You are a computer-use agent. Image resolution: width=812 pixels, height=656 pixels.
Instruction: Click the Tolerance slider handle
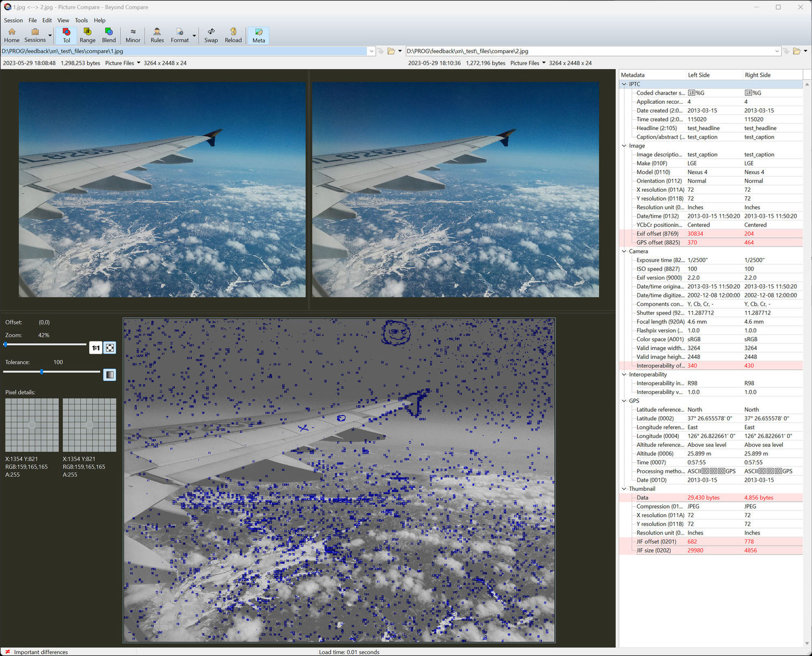(42, 372)
